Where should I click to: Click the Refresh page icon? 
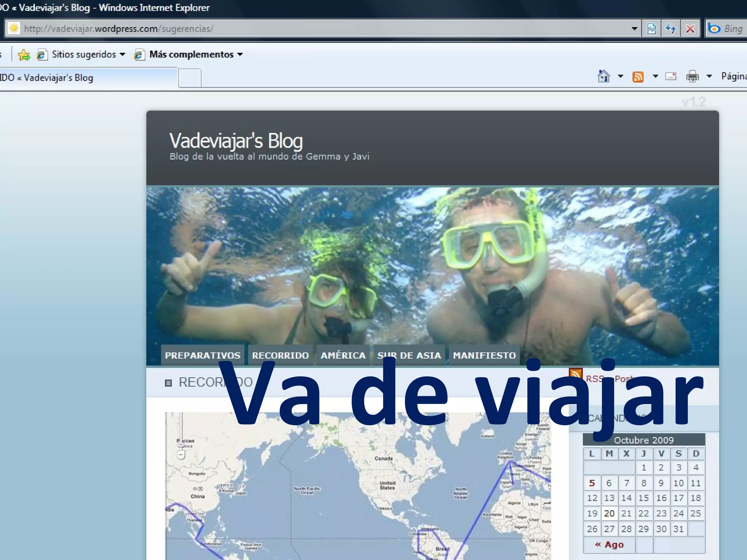(x=671, y=28)
